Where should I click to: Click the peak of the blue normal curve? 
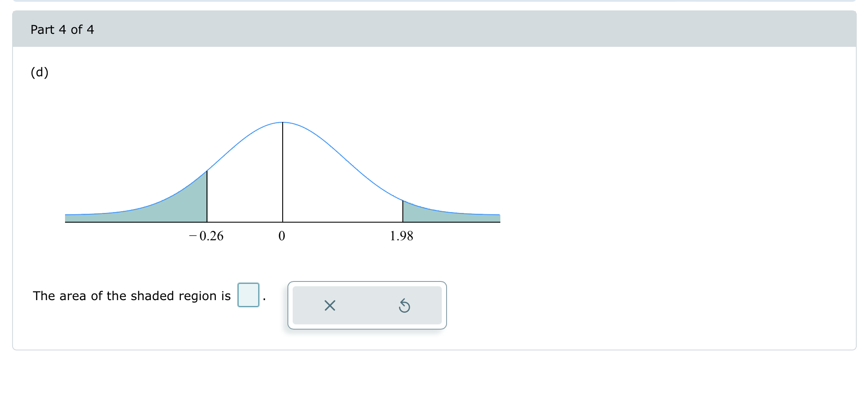(x=283, y=122)
